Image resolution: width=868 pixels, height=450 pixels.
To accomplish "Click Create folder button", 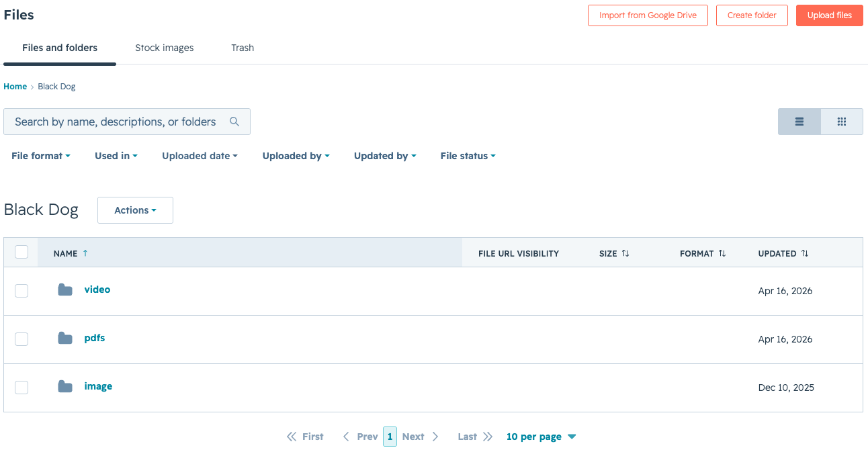I will click(752, 15).
